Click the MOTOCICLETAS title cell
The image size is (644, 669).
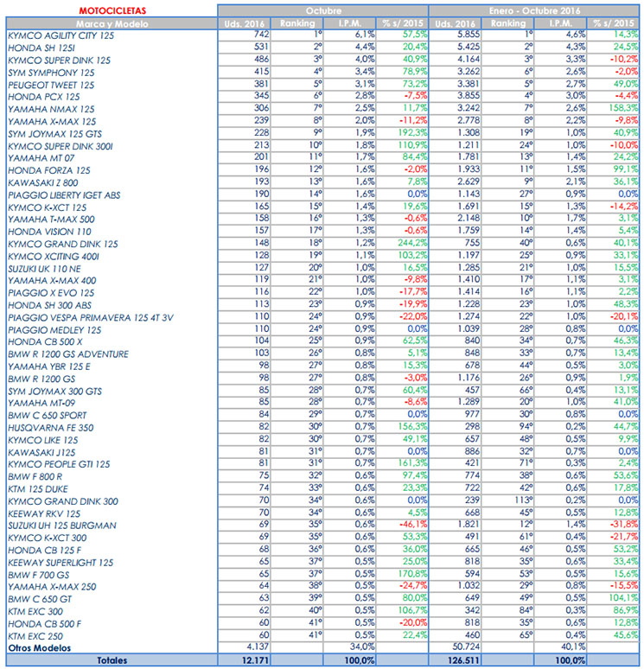click(x=109, y=10)
